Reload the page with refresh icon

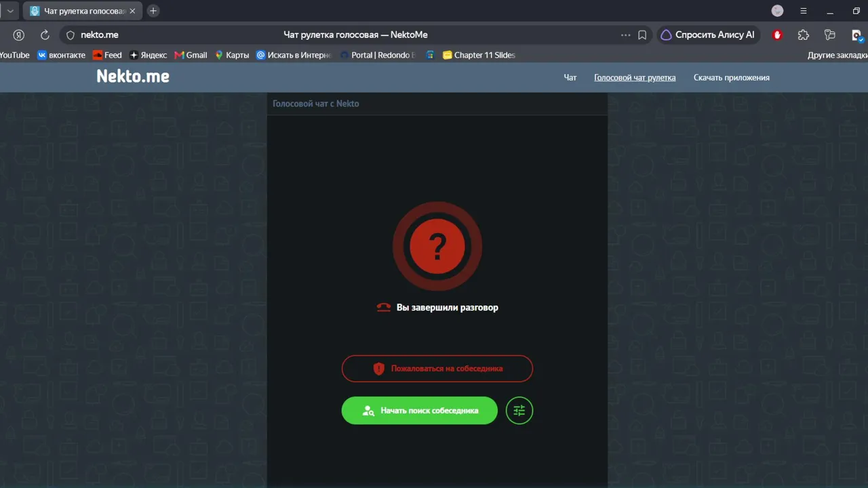(x=45, y=35)
